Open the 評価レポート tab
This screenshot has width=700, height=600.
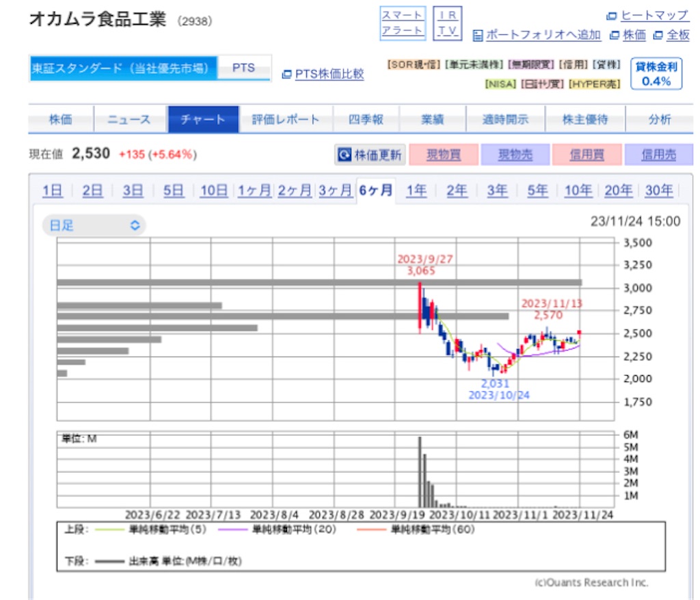[x=286, y=119]
